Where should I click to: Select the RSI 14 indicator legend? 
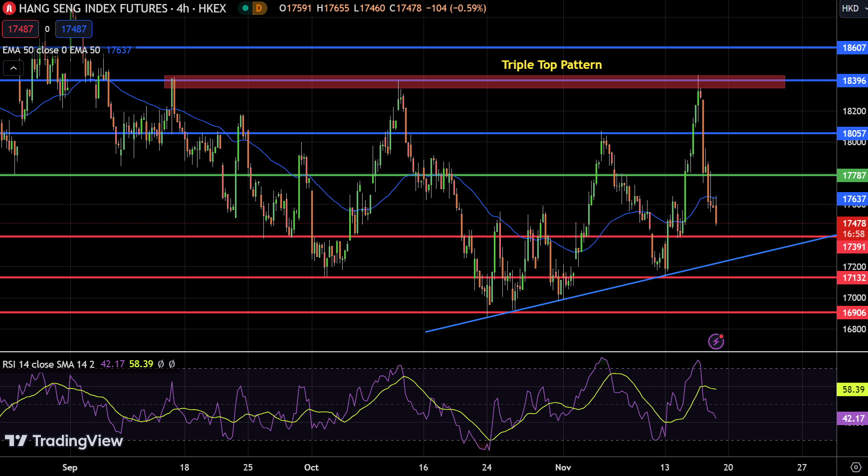[x=48, y=364]
